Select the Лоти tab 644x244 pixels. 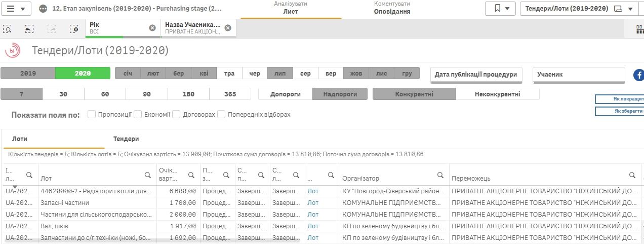pos(20,138)
